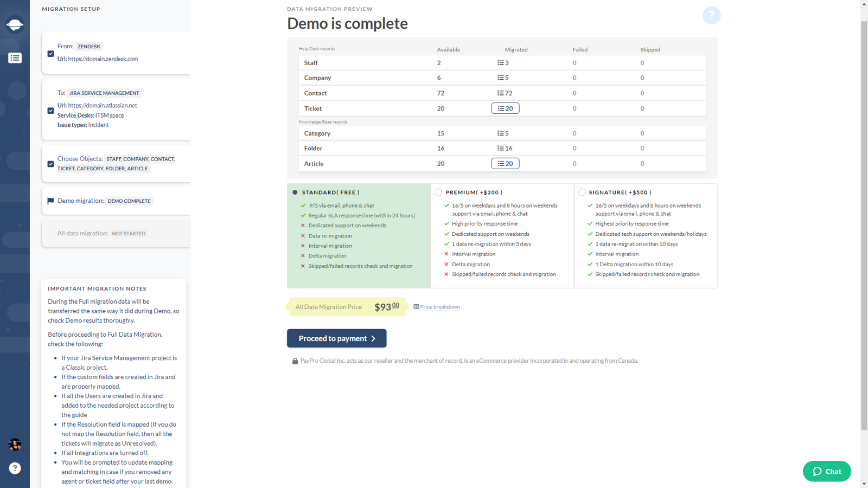The height and width of the screenshot is (488, 868).
Task: Click the Migration Setup panel heading
Action: tap(71, 9)
